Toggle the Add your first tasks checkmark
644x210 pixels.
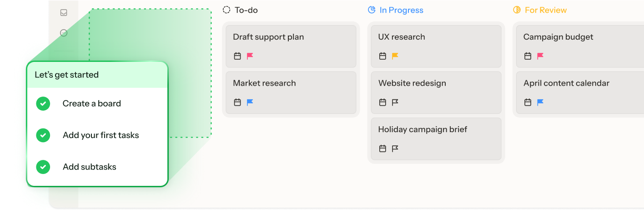(x=43, y=135)
